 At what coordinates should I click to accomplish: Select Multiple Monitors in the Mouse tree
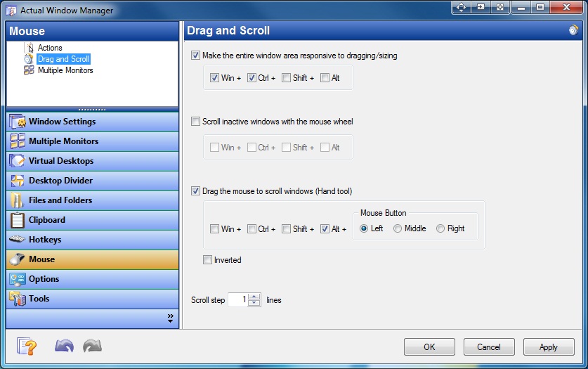click(x=65, y=70)
